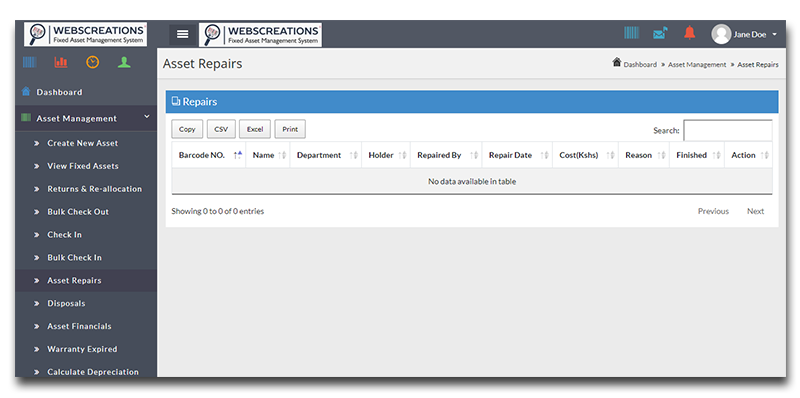Go to Previous table page
The image size is (800, 398).
[713, 211]
